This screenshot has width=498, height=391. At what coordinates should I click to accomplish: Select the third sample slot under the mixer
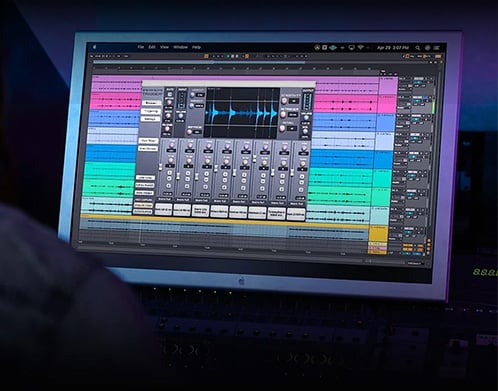tap(200, 211)
